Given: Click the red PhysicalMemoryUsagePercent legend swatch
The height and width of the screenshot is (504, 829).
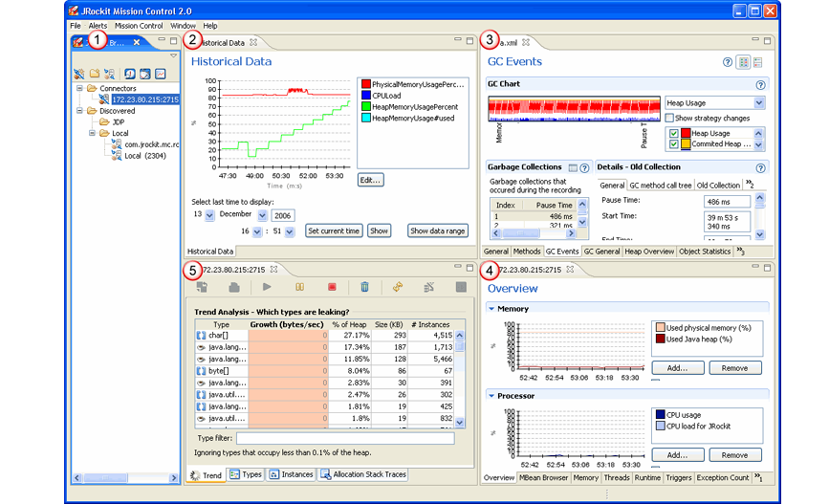Looking at the screenshot, I should point(366,84).
